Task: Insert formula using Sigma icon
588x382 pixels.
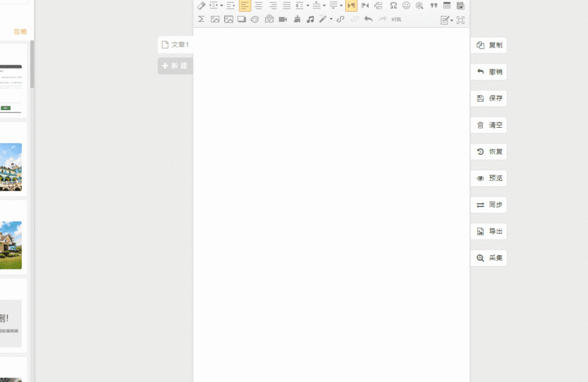Action: pos(201,19)
